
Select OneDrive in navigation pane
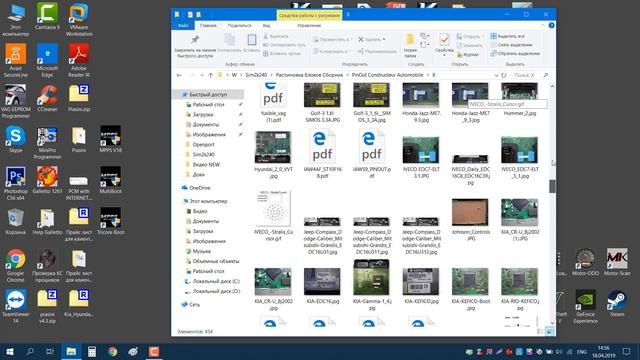click(x=200, y=188)
